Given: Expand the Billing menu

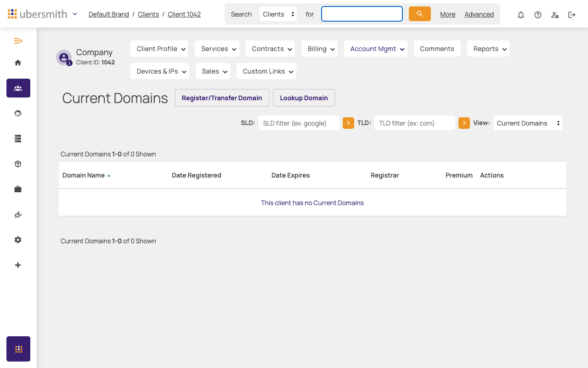Looking at the screenshot, I should pyautogui.click(x=319, y=49).
